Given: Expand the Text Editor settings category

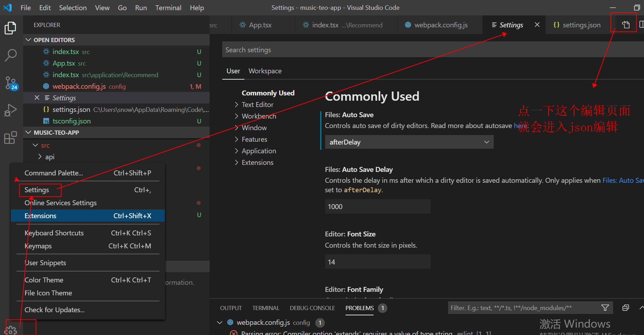Looking at the screenshot, I should [237, 105].
